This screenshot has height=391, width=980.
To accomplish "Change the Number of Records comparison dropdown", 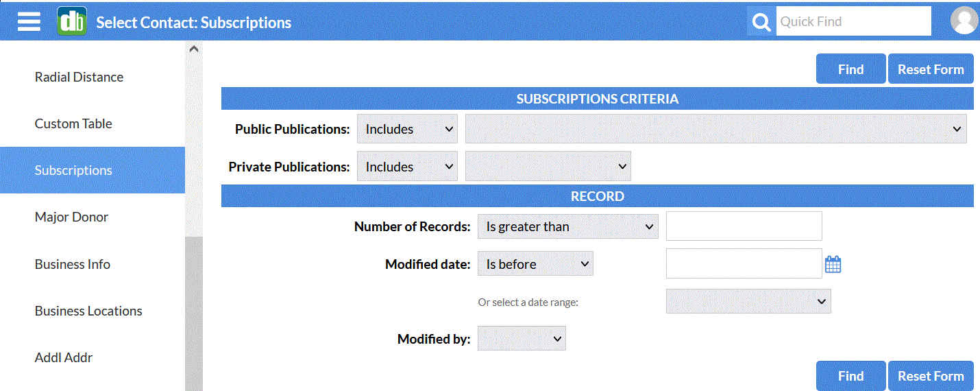I will pyautogui.click(x=567, y=226).
